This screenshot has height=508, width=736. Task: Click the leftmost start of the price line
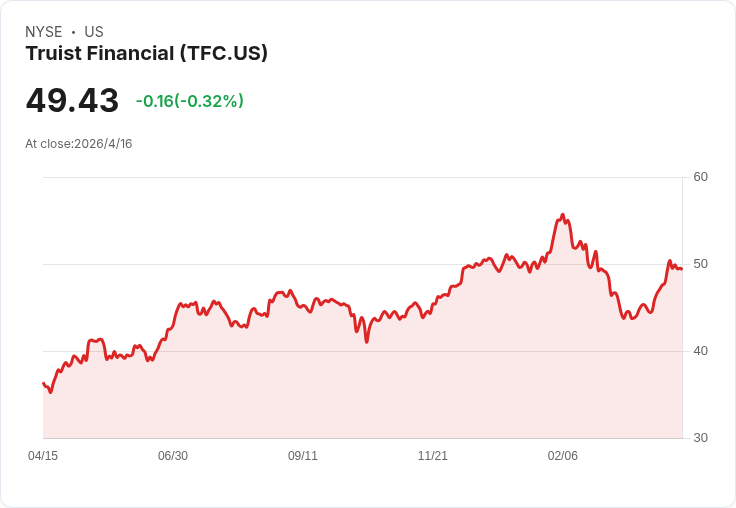click(x=43, y=383)
